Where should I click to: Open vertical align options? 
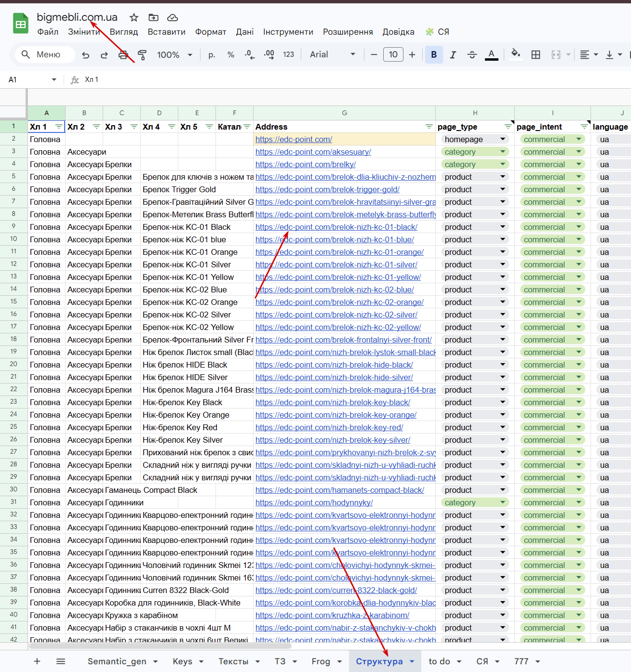coord(614,55)
